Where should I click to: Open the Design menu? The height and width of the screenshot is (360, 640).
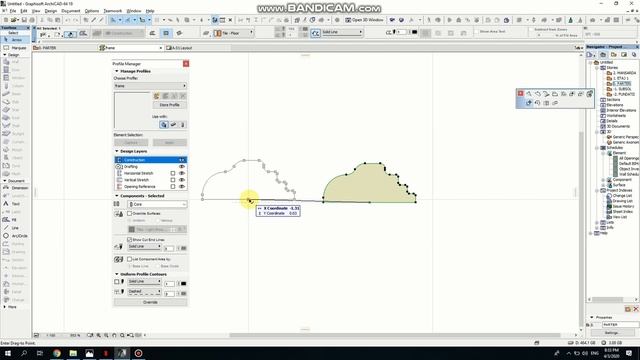pyautogui.click(x=51, y=11)
